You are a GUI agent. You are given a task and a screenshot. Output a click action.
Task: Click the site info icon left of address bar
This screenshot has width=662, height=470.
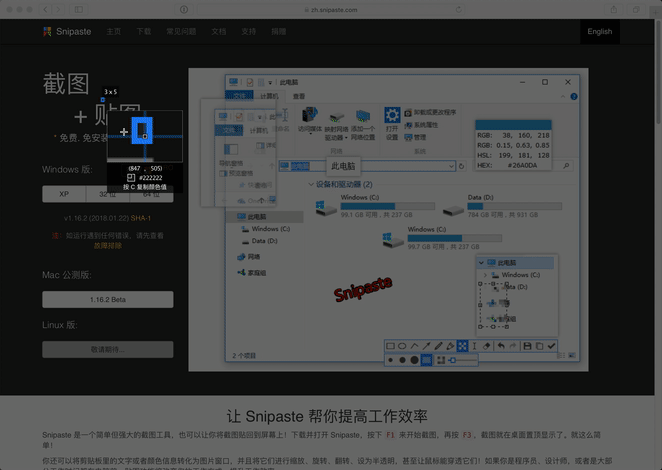click(184, 9)
